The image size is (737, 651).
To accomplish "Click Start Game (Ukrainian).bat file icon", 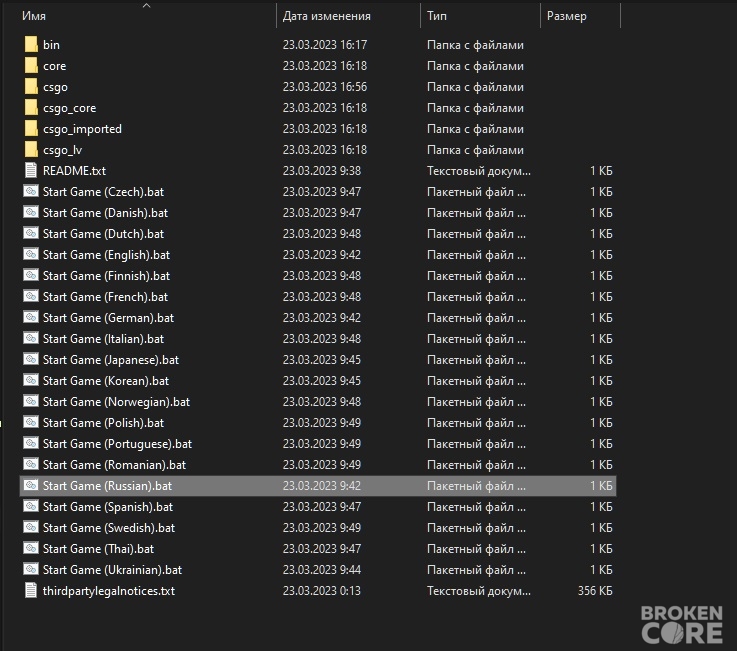I will [31, 570].
